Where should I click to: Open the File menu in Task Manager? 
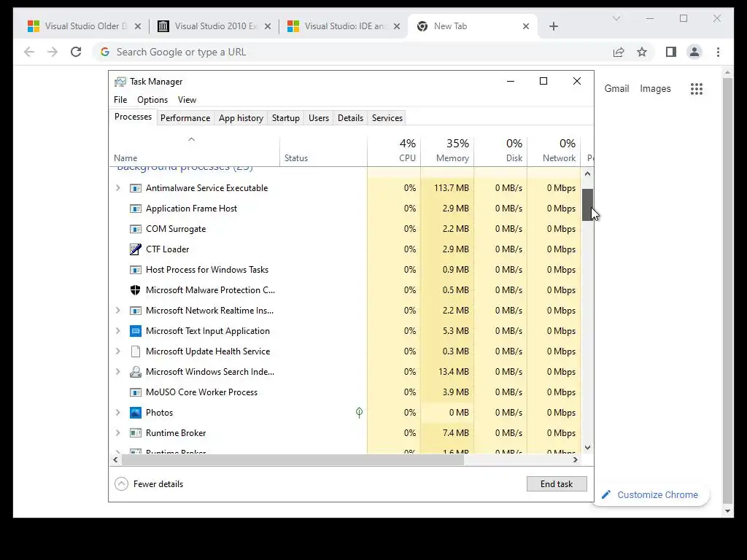[x=120, y=99]
